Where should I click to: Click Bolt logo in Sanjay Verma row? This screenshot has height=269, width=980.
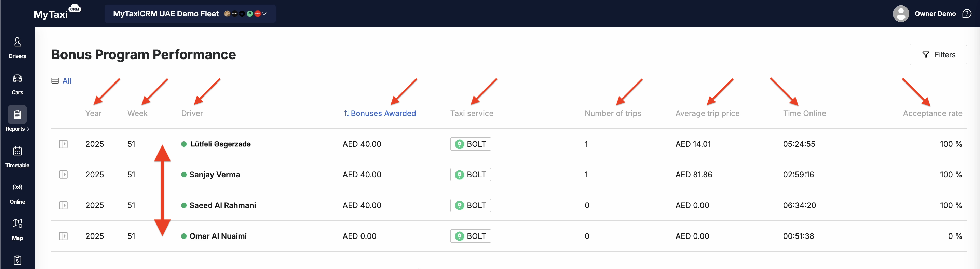coord(460,175)
